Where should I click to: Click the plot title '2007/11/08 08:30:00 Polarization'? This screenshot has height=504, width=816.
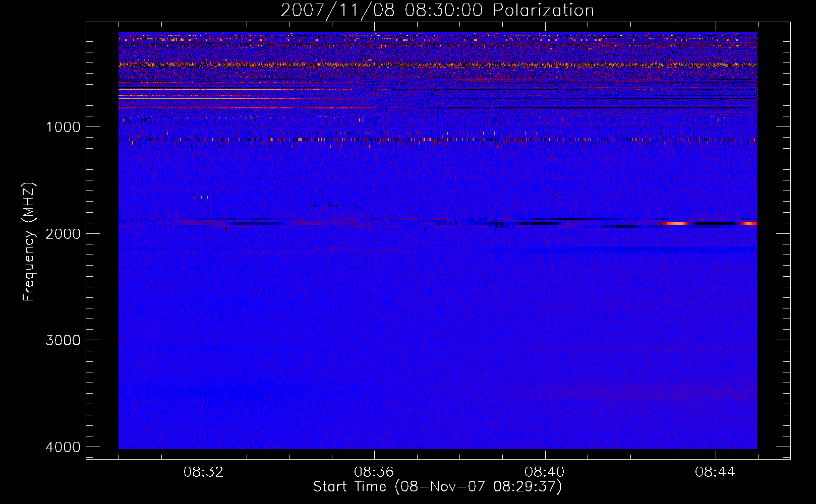pyautogui.click(x=437, y=11)
